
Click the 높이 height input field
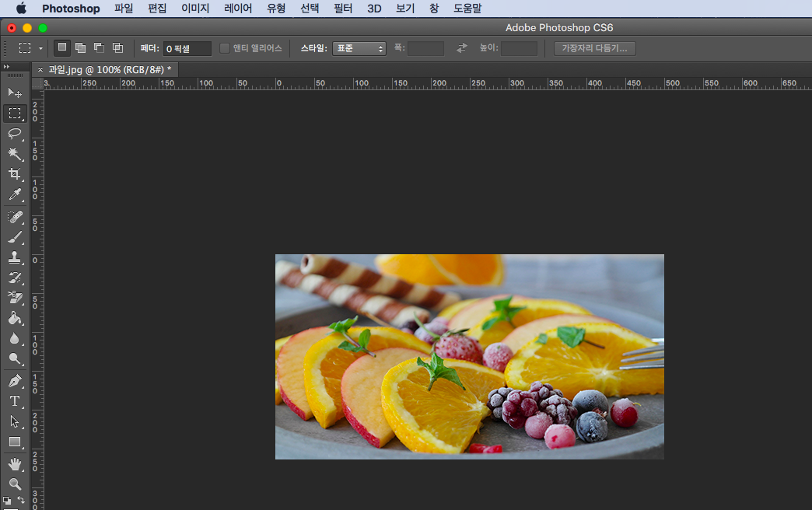(x=519, y=48)
